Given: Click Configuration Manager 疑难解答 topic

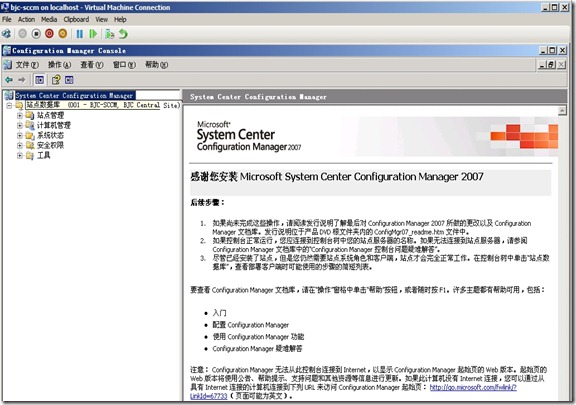Looking at the screenshot, I should pyautogui.click(x=257, y=348).
